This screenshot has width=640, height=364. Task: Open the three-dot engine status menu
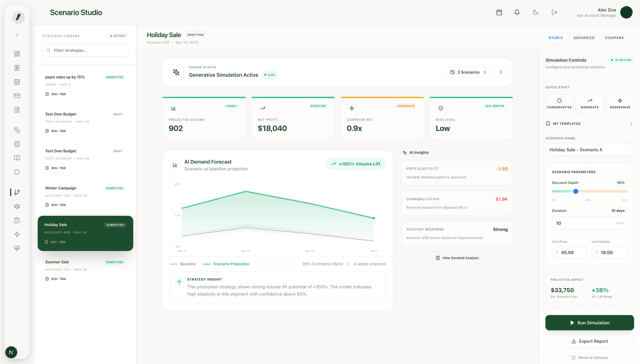(501, 72)
